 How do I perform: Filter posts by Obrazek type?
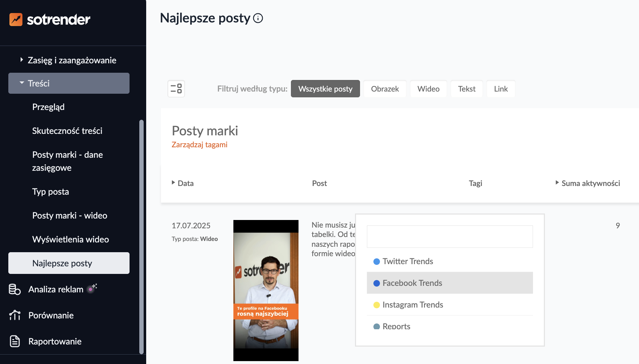click(x=385, y=89)
